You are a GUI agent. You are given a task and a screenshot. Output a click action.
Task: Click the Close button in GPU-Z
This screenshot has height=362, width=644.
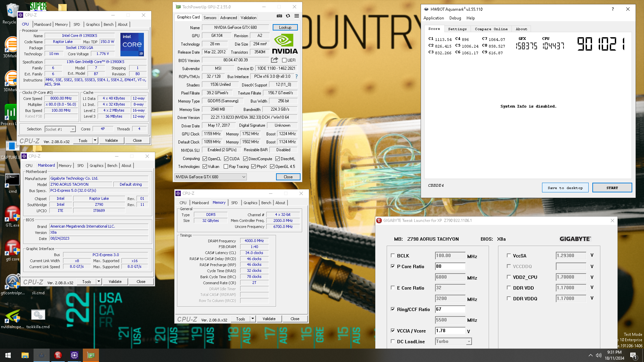point(288,177)
